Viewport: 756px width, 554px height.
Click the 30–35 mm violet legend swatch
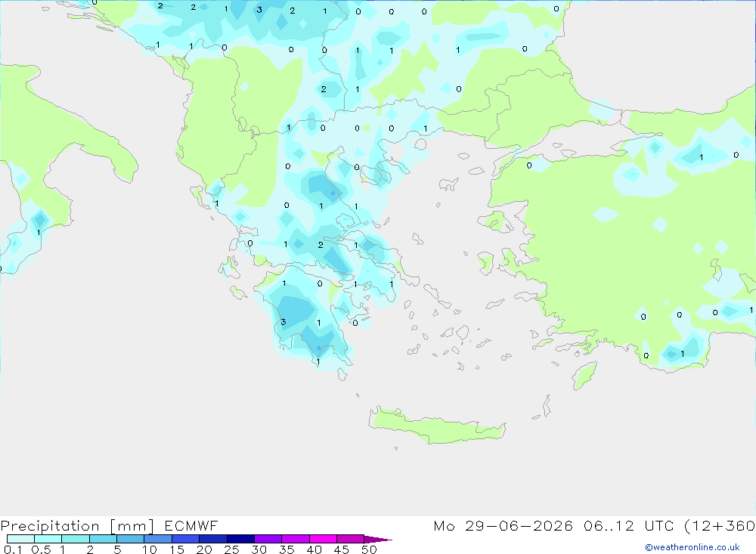point(268,539)
